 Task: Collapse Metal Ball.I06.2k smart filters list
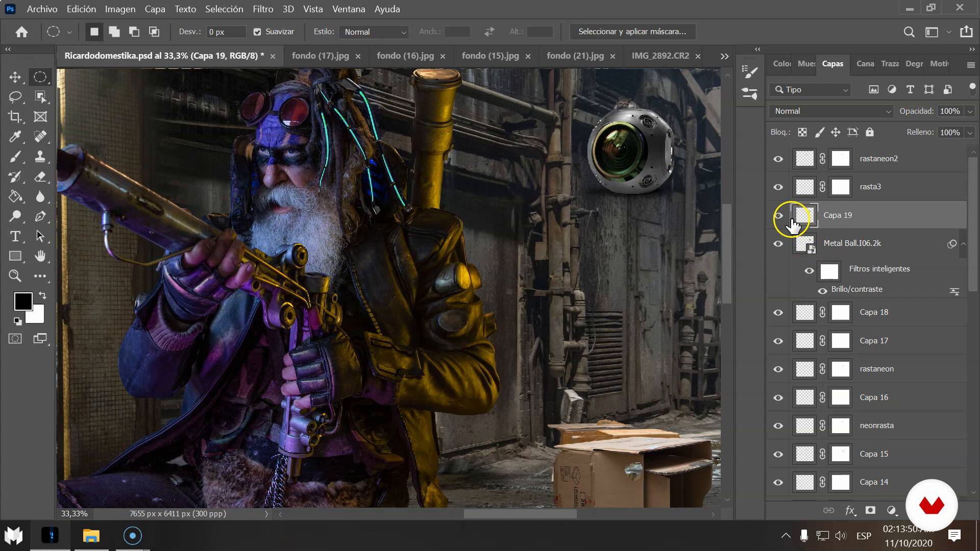(963, 244)
